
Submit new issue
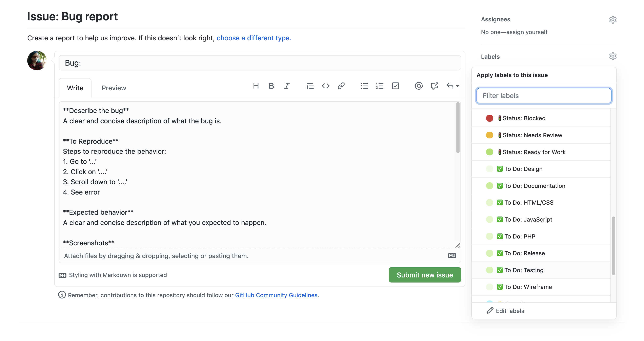tap(425, 275)
